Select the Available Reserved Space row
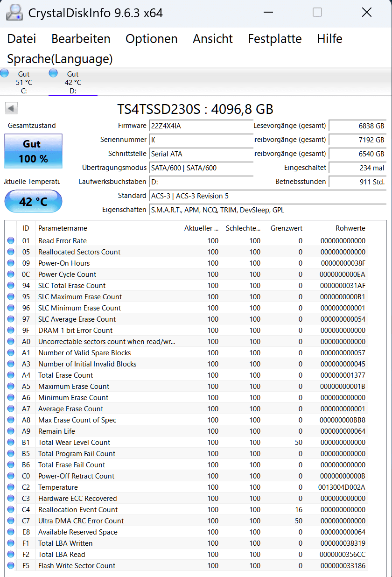 pyautogui.click(x=187, y=532)
